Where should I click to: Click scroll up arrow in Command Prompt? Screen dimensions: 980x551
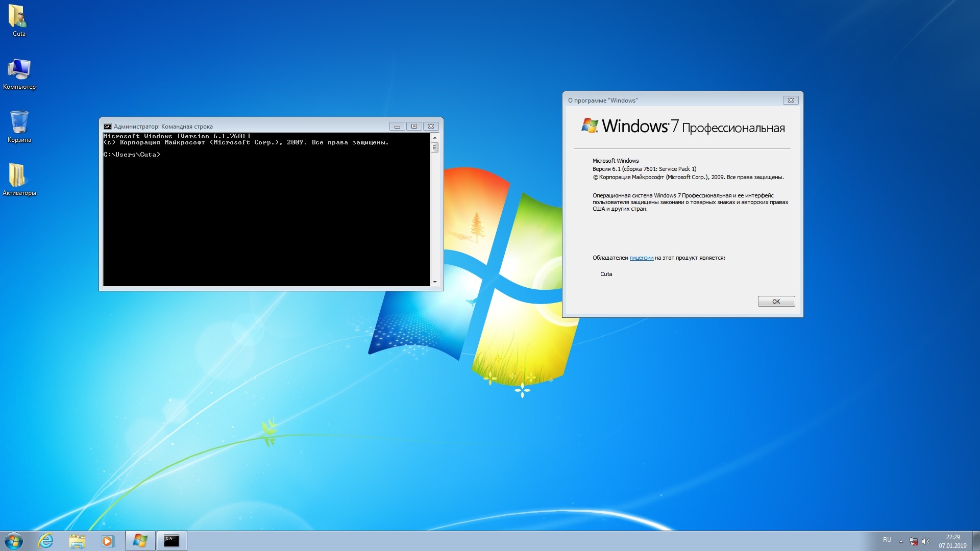click(x=435, y=138)
